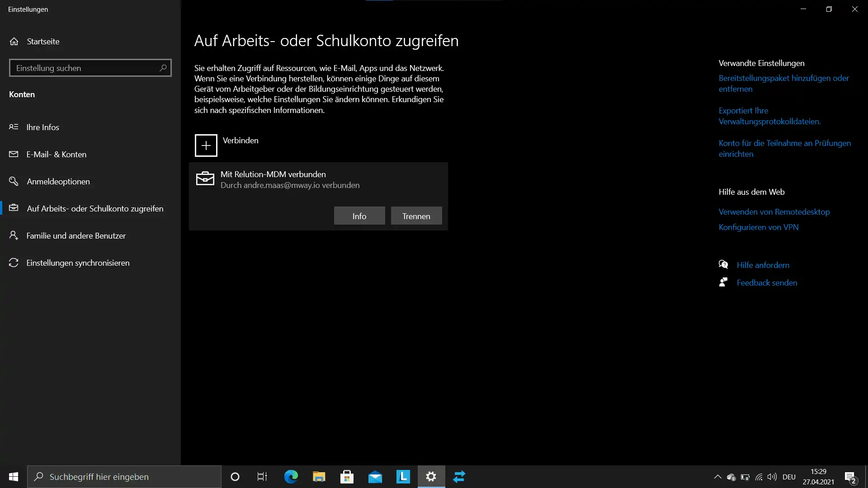The height and width of the screenshot is (488, 868).
Task: Open E-Mail- & Konten section
Action: [90, 154]
